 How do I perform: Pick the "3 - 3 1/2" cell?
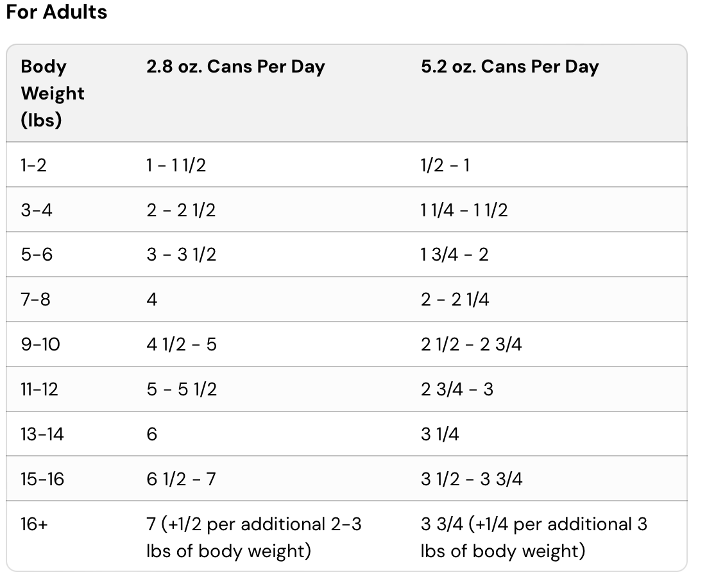tap(181, 255)
